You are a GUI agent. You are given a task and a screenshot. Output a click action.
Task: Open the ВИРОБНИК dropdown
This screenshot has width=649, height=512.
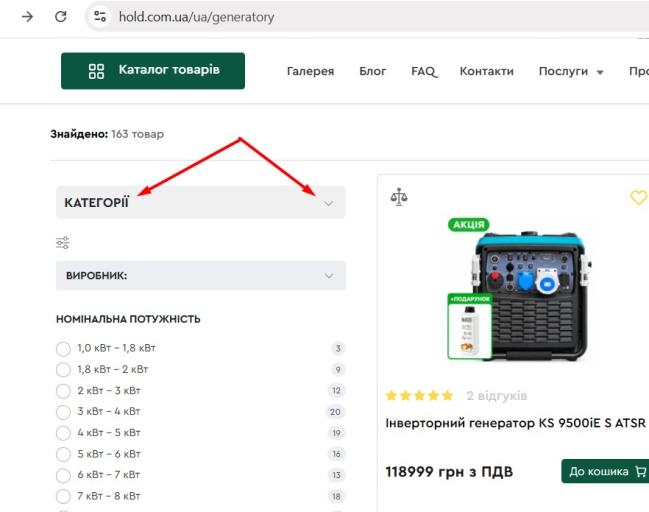[201, 276]
